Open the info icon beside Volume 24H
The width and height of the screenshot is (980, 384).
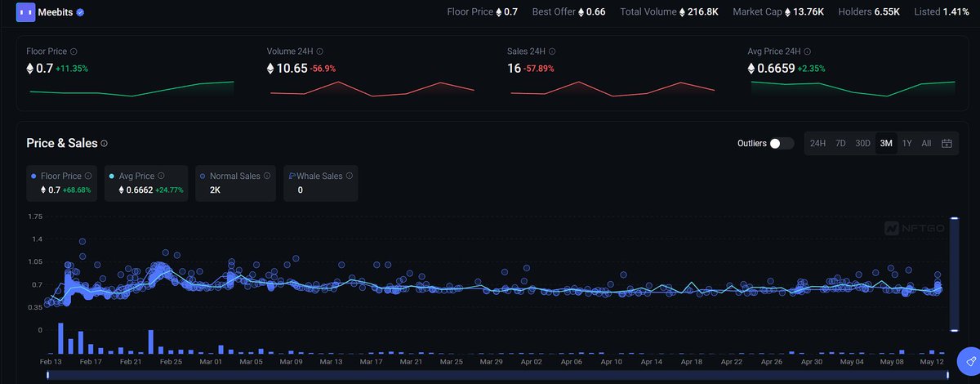coord(319,51)
